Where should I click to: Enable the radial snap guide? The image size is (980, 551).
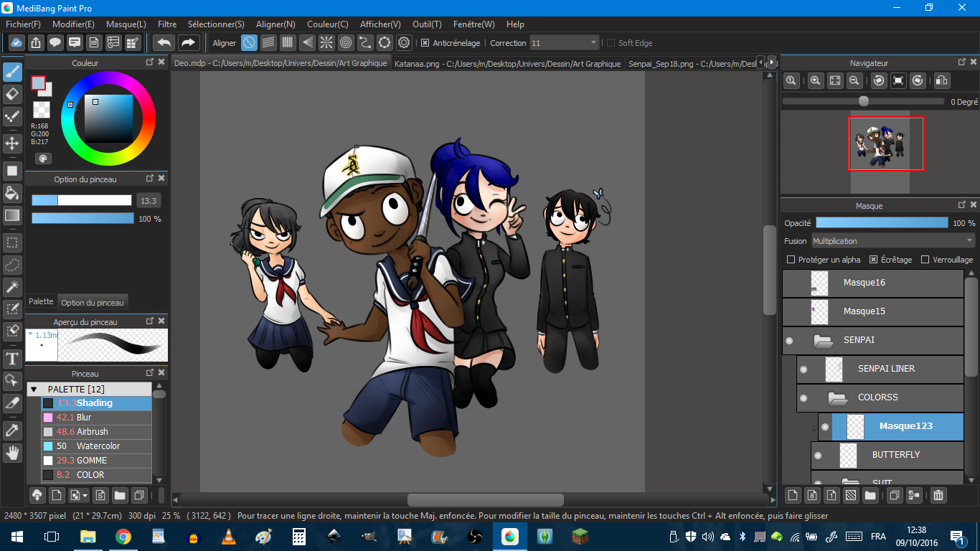click(326, 42)
